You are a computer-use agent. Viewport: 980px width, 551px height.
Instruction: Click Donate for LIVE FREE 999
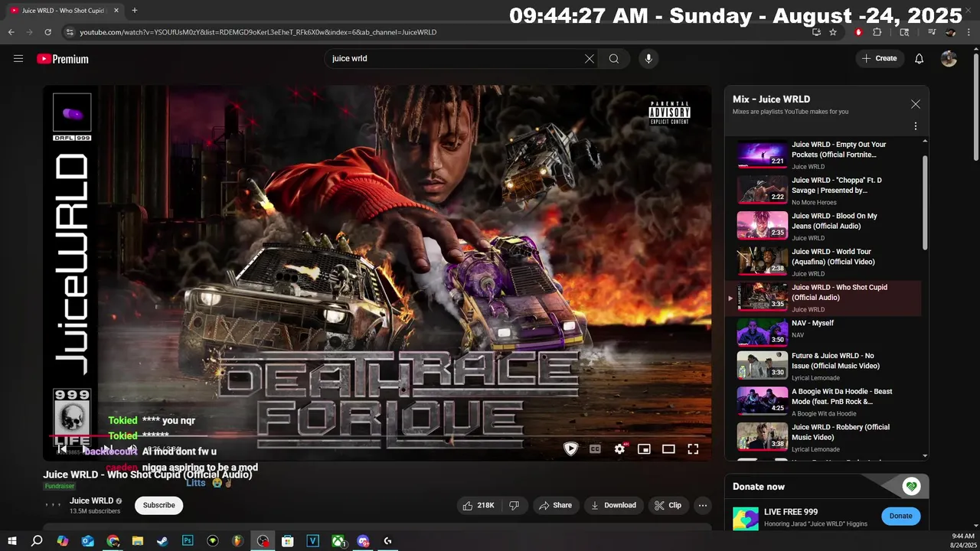tap(900, 516)
